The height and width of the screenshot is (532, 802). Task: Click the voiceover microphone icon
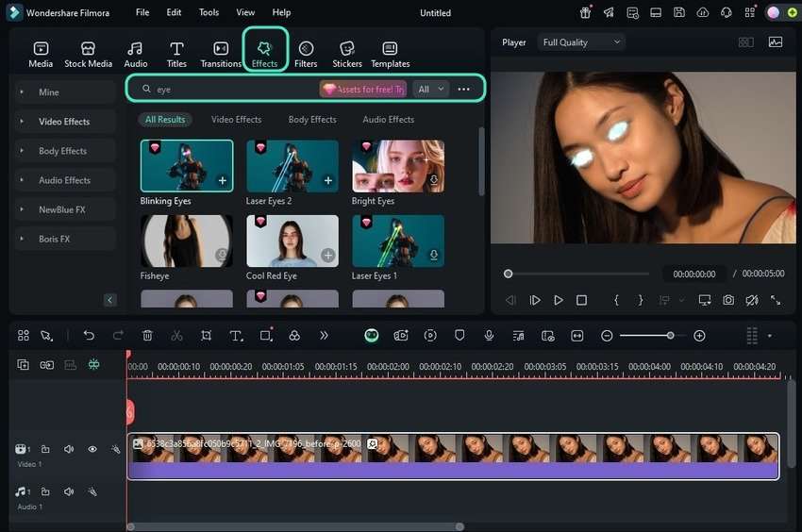489,336
